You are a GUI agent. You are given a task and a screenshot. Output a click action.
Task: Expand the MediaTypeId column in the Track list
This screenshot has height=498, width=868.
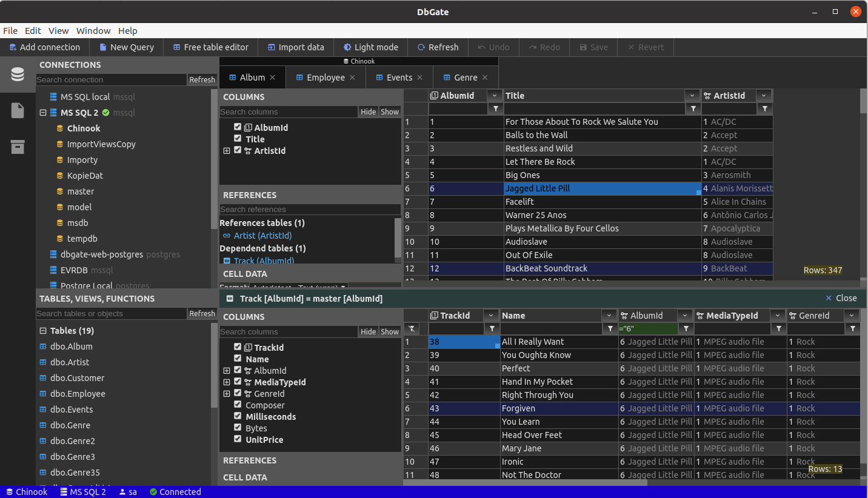227,382
